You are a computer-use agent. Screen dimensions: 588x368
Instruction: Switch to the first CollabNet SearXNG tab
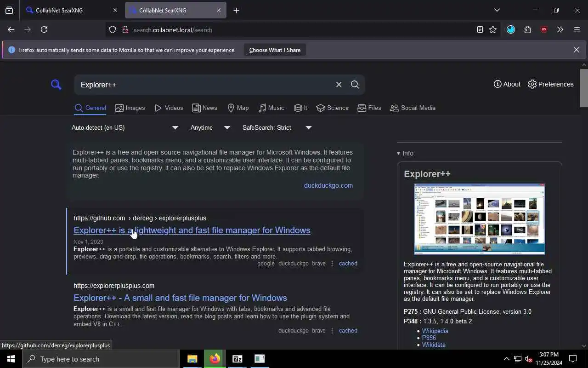click(x=66, y=10)
